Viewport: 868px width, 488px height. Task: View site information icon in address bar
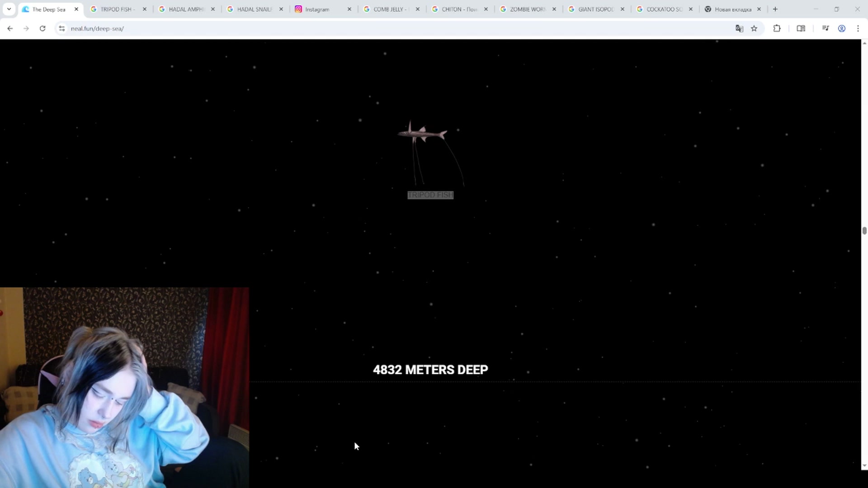[62, 28]
